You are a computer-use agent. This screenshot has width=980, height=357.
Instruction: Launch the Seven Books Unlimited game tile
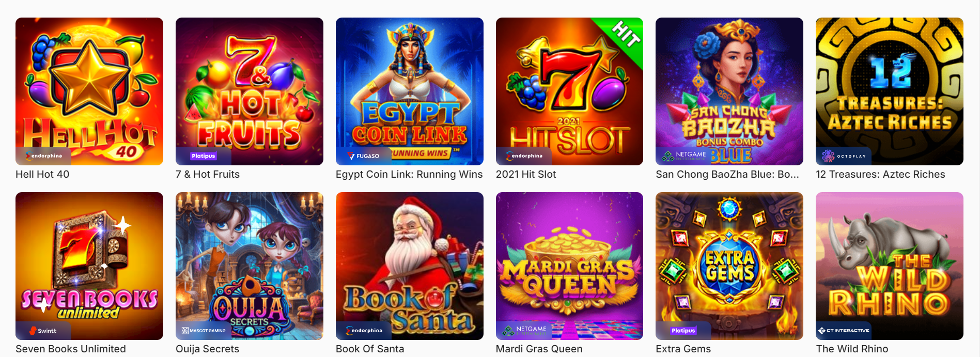[89, 266]
